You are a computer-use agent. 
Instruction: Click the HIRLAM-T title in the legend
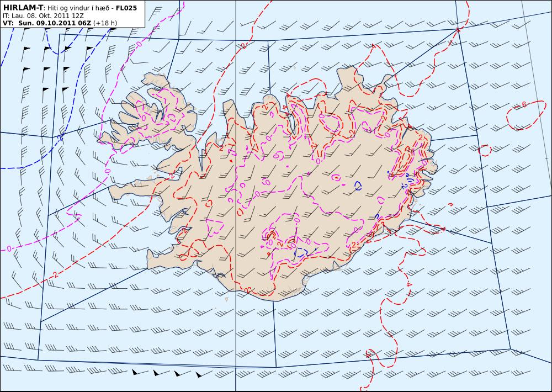(23, 7)
